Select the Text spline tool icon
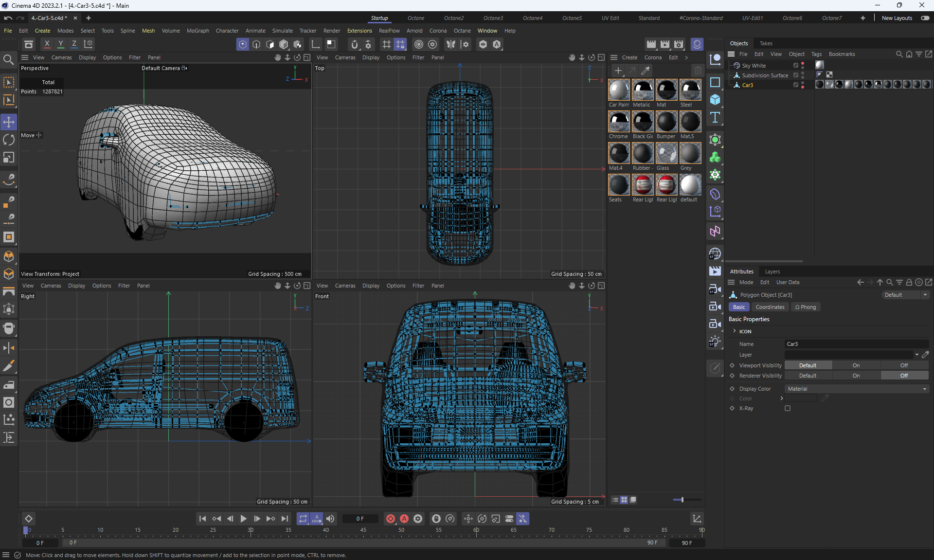This screenshot has height=560, width=934. [715, 117]
